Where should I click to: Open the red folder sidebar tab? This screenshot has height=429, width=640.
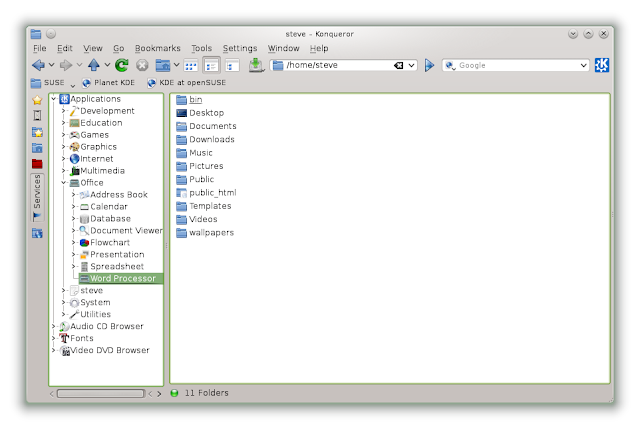37,164
